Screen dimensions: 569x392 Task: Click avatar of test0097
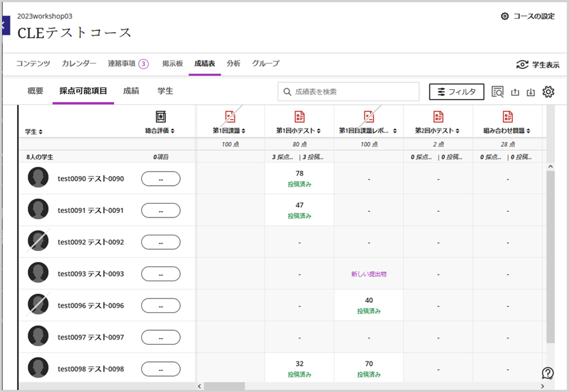tap(38, 336)
